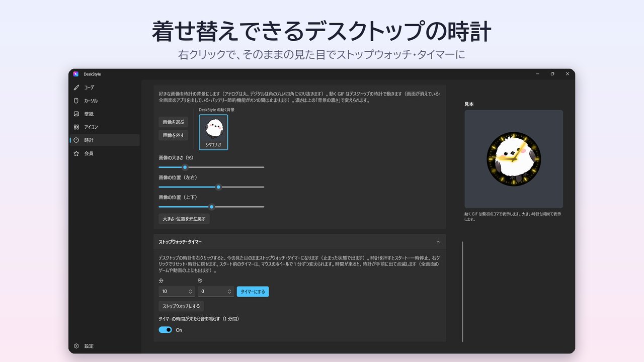Viewport: 644px width, 362px height.
Task: Click the アイコン label in sidebar
Action: [x=91, y=127]
